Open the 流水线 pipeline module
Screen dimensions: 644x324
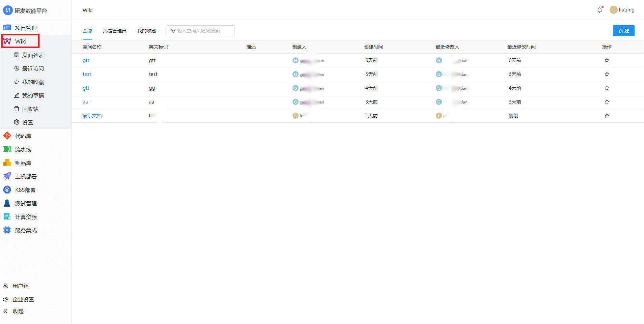(x=23, y=149)
